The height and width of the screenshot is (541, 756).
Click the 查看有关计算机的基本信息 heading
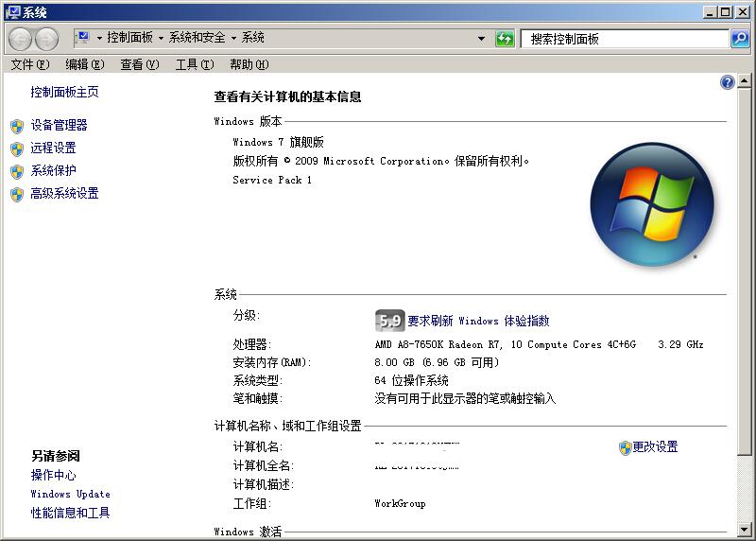click(x=288, y=96)
